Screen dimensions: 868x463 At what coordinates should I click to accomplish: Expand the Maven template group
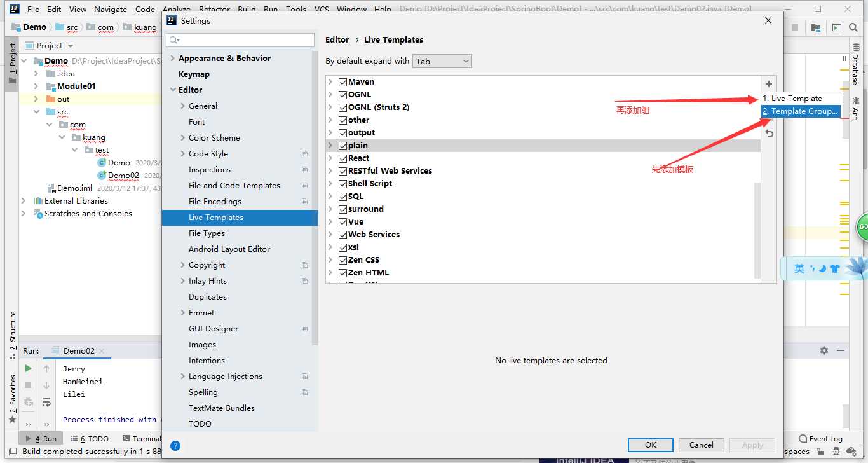(x=330, y=82)
